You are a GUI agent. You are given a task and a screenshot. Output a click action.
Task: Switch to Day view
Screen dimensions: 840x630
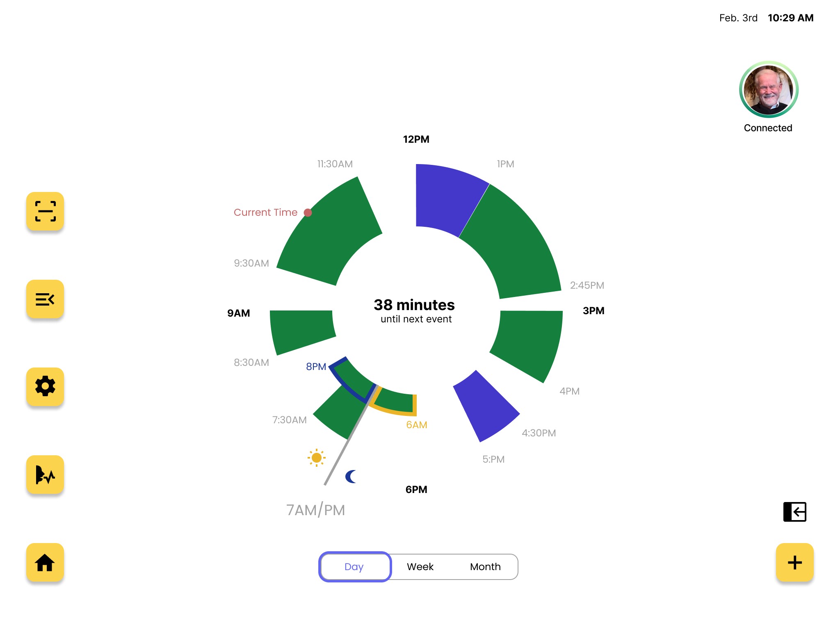click(x=354, y=566)
